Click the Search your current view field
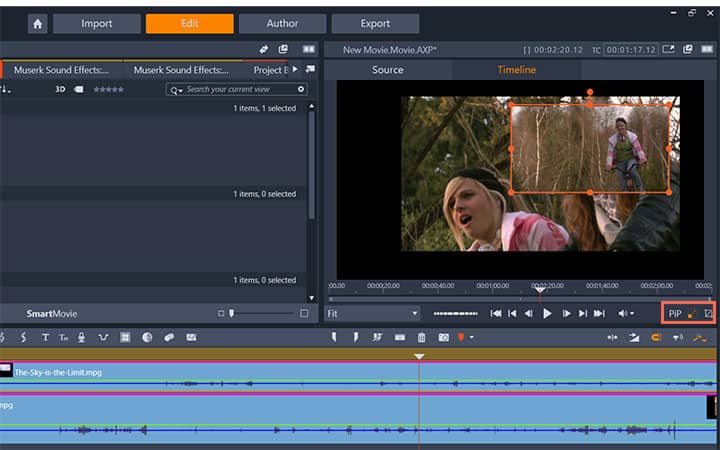The width and height of the screenshot is (720, 450). pos(237,90)
